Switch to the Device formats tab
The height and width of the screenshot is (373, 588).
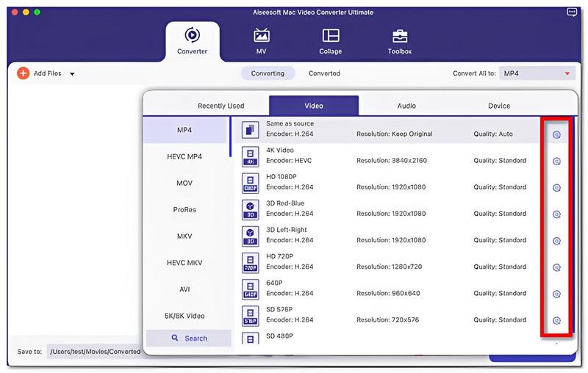(499, 106)
